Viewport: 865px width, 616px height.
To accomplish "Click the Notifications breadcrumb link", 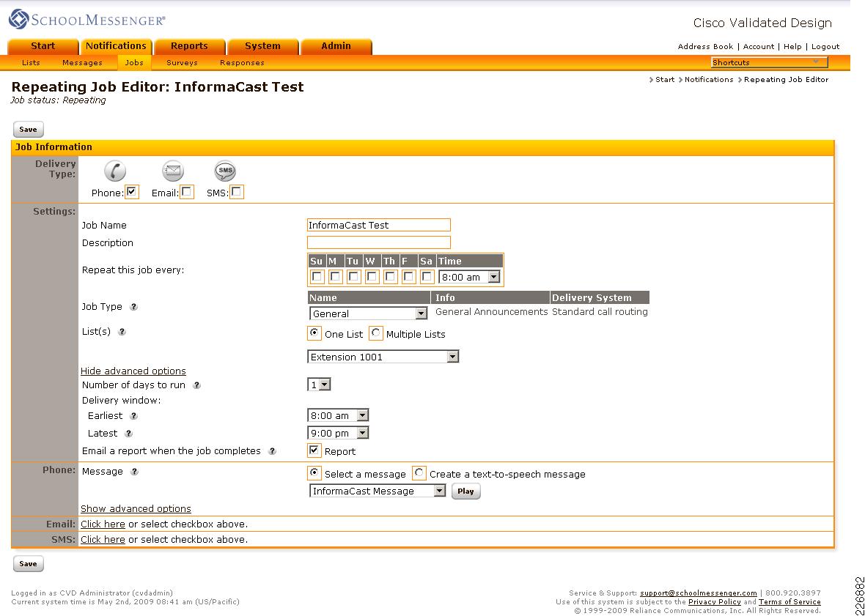I will [709, 80].
